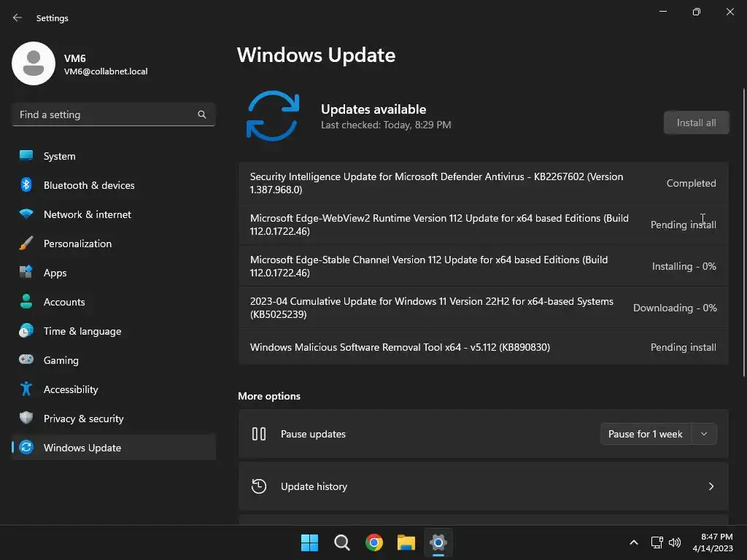Click VM6@collabnet.local account email
The height and width of the screenshot is (560, 747).
pos(106,71)
